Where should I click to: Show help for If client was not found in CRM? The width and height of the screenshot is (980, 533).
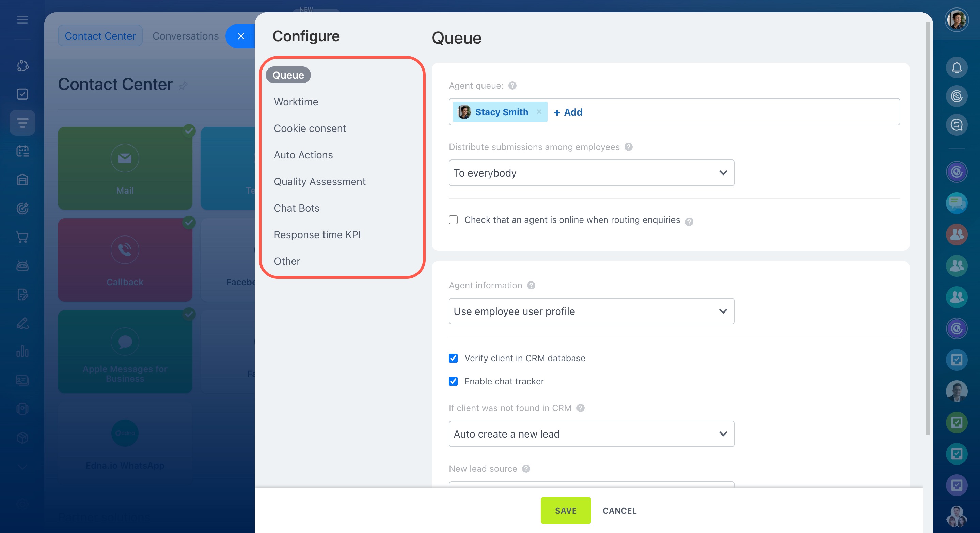[581, 408]
